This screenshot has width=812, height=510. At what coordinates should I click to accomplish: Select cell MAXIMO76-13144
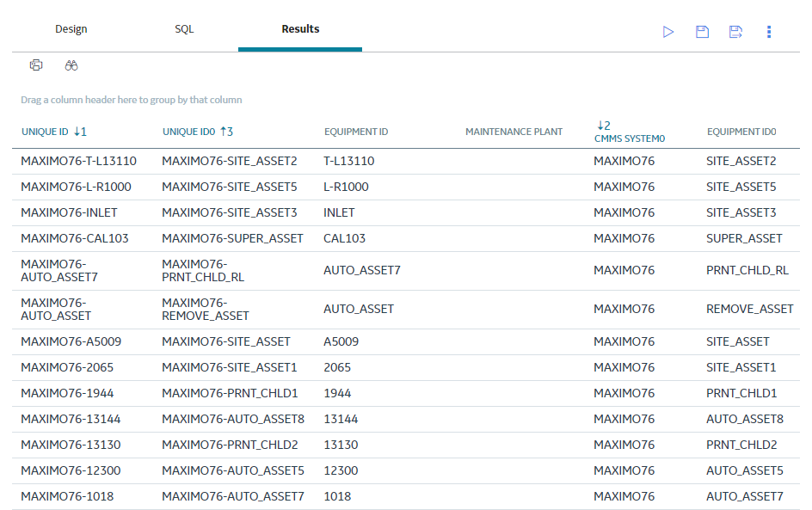[71, 420]
